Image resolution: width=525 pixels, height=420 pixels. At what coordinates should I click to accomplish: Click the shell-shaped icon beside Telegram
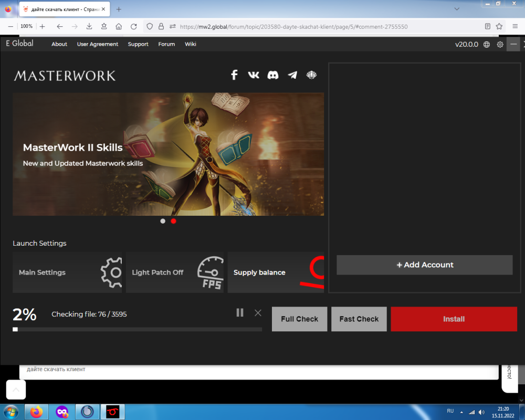click(311, 75)
